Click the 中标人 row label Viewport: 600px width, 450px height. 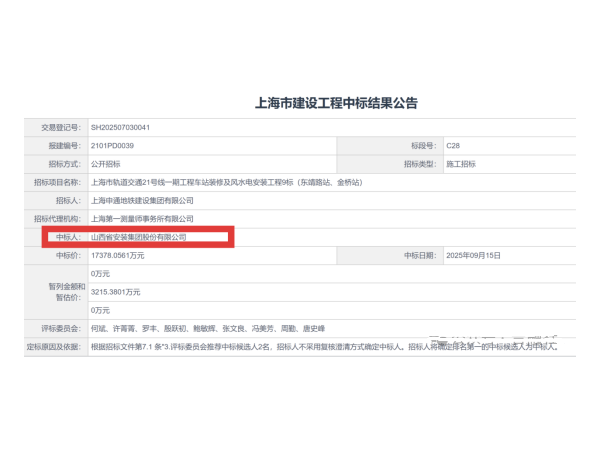(68, 237)
